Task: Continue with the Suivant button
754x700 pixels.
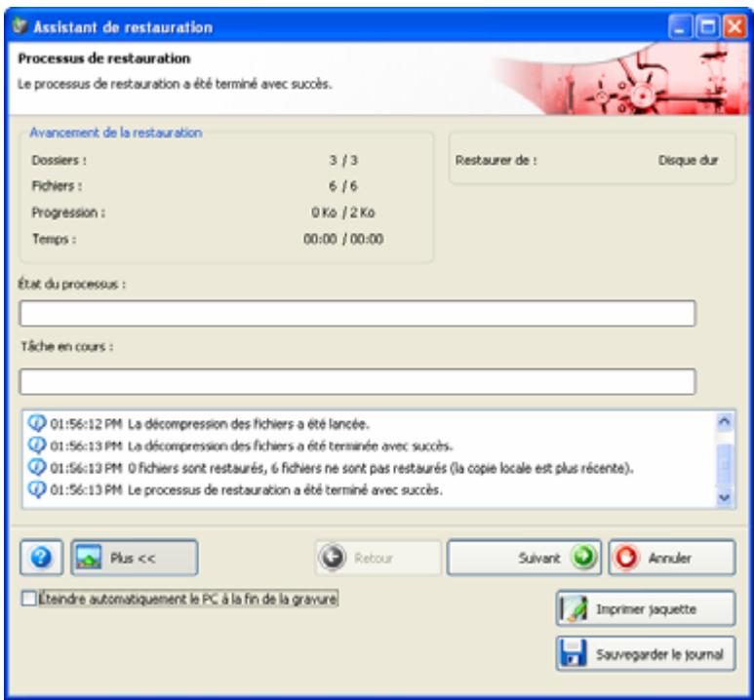Action: point(524,558)
